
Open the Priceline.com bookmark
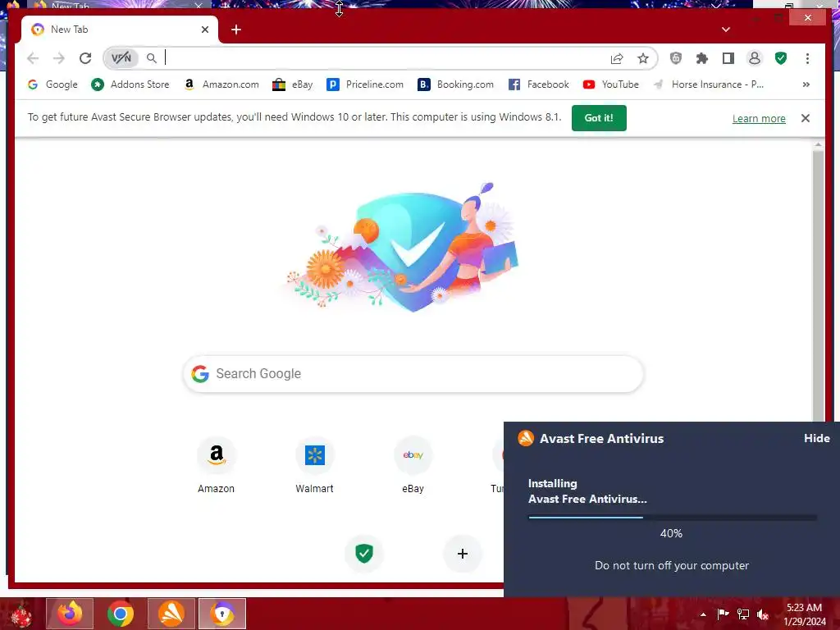pyautogui.click(x=365, y=84)
